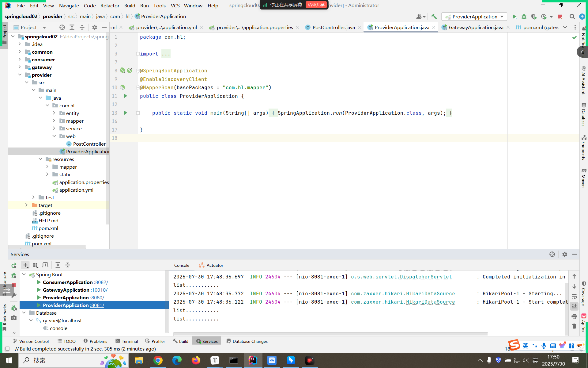Screen dimensions: 588x368
Task: Expand the common module folder
Action: (x=20, y=52)
